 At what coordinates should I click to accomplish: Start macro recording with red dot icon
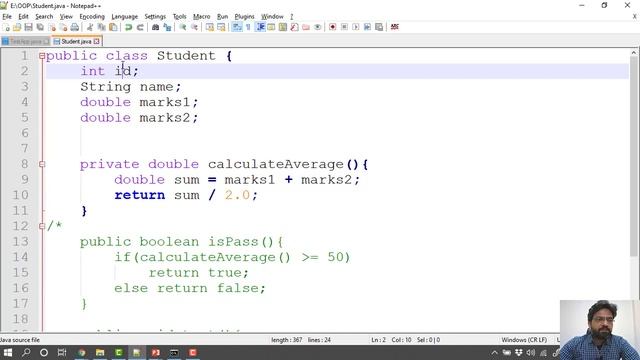333,27
